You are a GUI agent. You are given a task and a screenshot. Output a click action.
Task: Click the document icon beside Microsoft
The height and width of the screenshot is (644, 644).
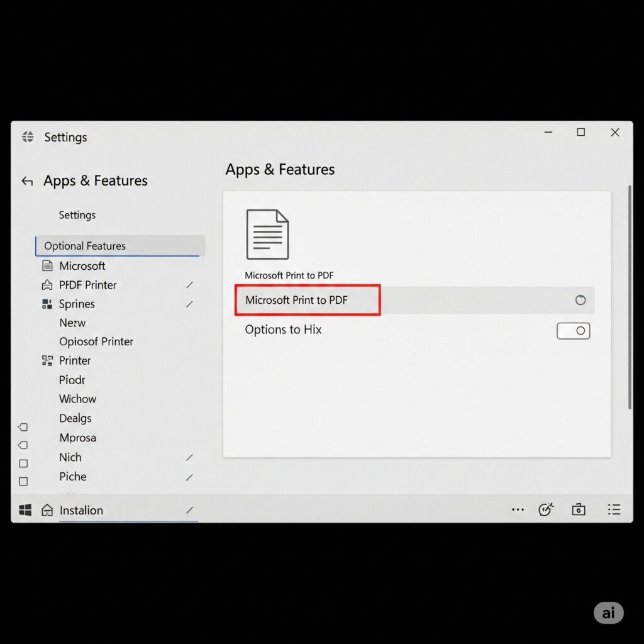(47, 266)
